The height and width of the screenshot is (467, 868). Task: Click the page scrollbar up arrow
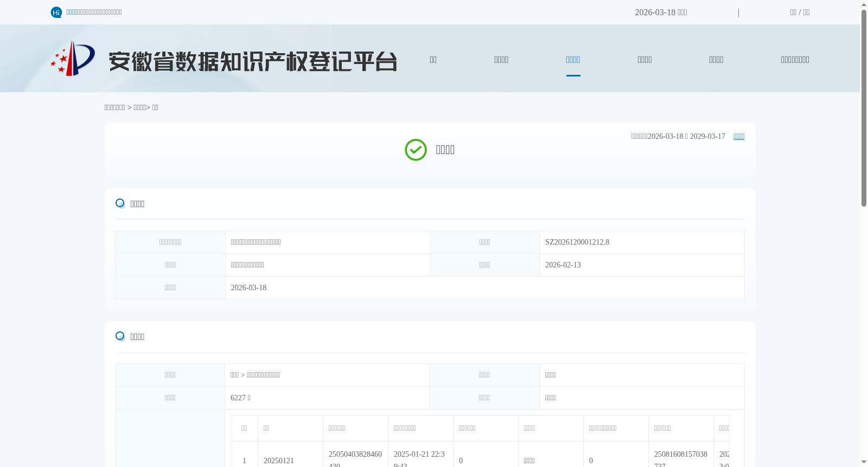click(864, 4)
